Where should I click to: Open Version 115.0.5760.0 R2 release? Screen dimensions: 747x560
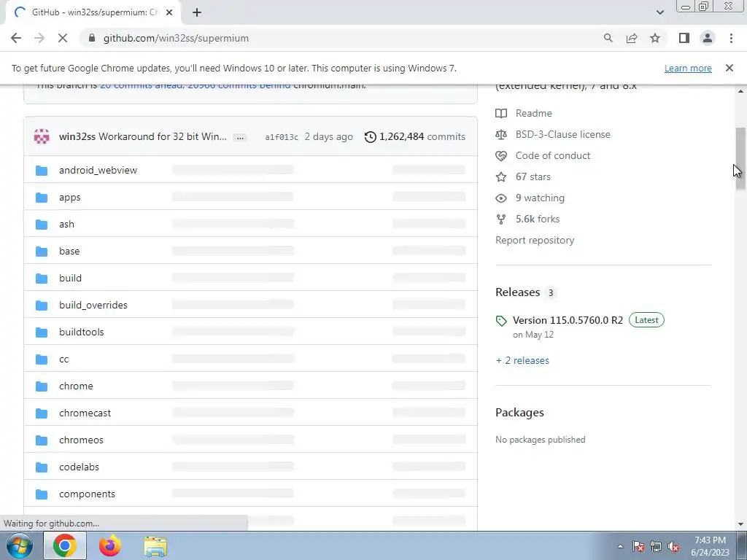[568, 320]
